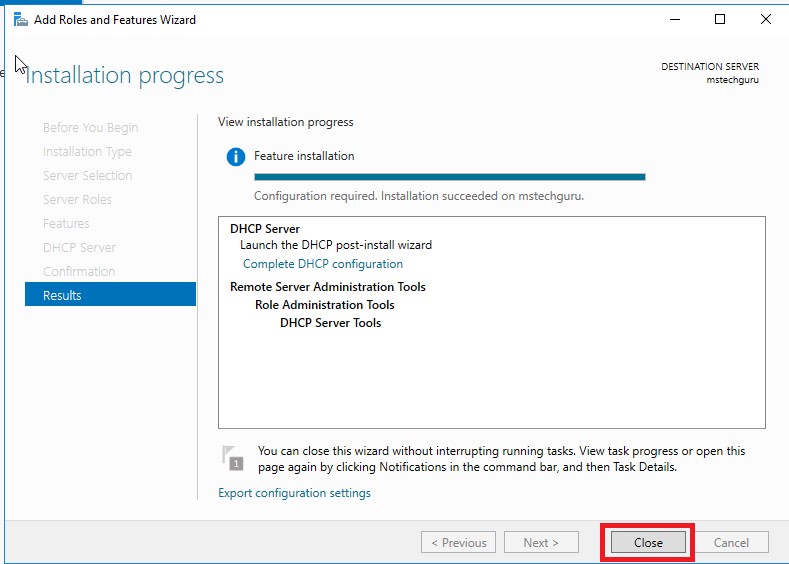
Task: Select the Before You Begin step
Action: pos(91,128)
